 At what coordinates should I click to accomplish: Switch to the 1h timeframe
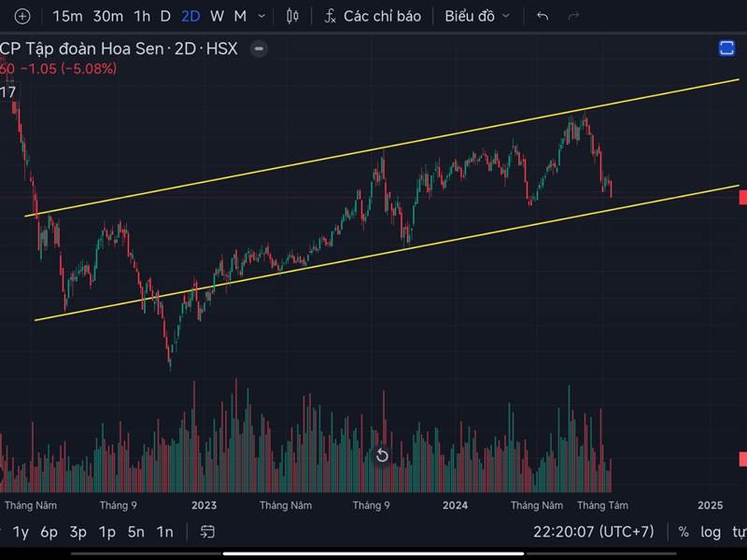142,17
